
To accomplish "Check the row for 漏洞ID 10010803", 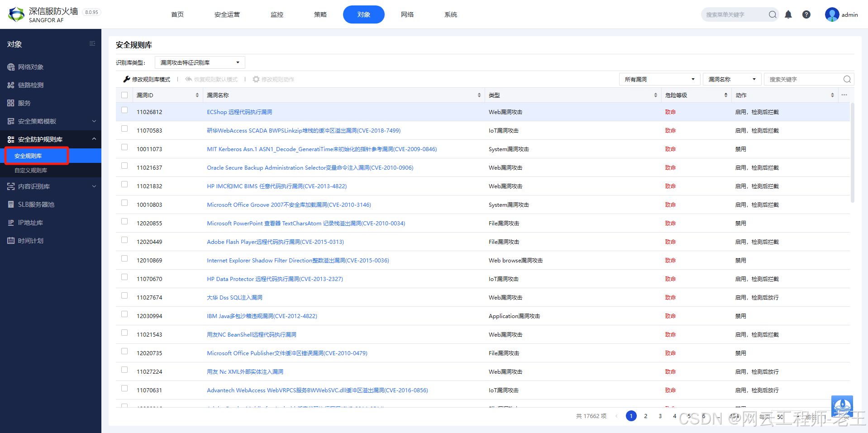I will [124, 203].
